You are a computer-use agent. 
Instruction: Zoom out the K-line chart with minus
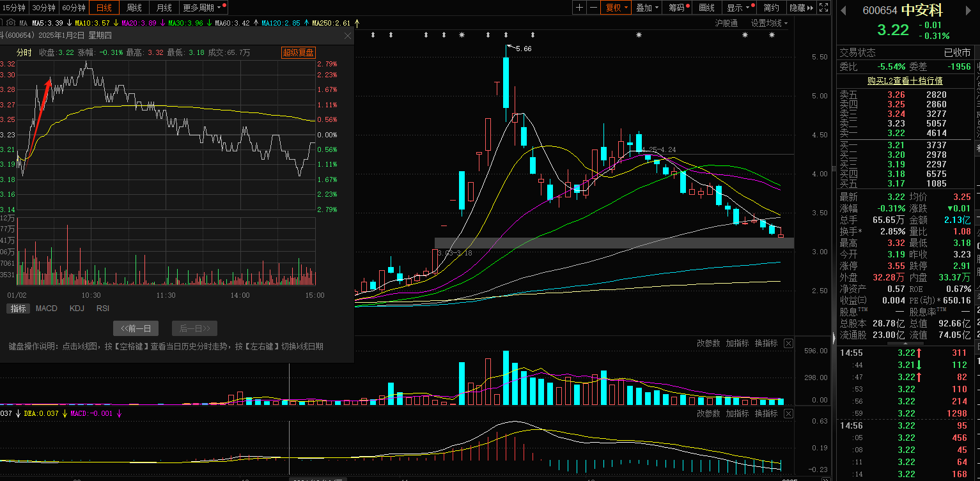(594, 8)
